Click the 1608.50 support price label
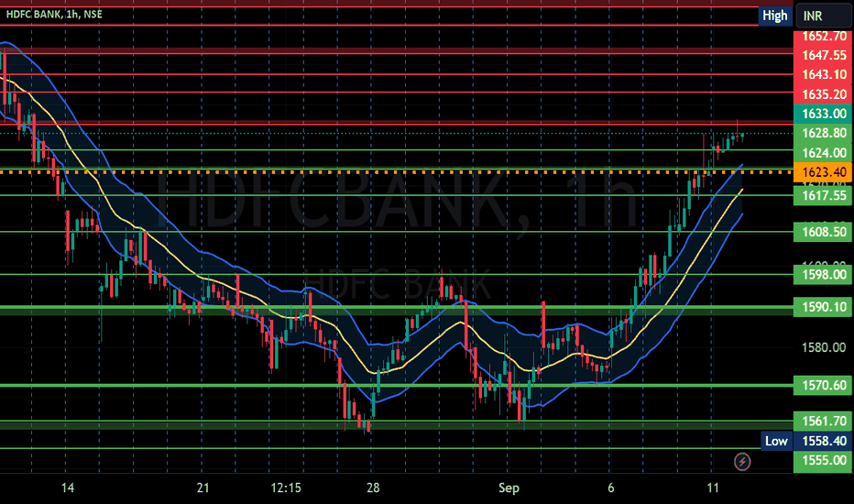Viewport: 854px width, 504px height. pyautogui.click(x=824, y=232)
